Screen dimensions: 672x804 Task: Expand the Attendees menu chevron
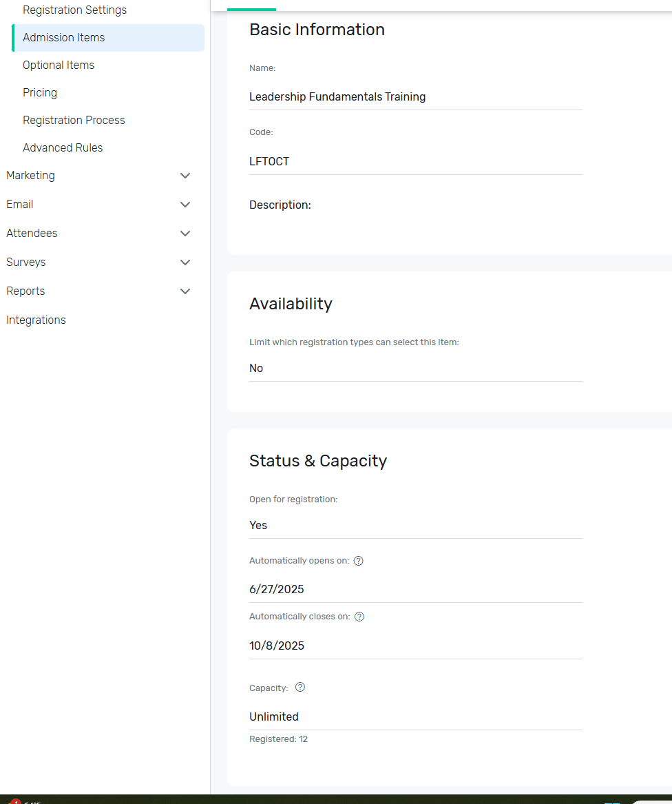[185, 234]
